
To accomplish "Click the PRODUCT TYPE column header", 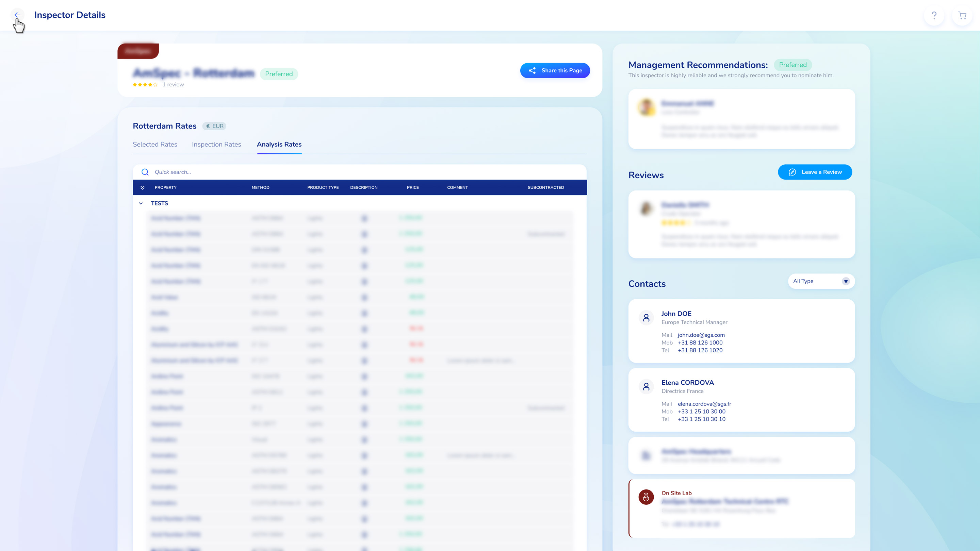I will tap(323, 187).
